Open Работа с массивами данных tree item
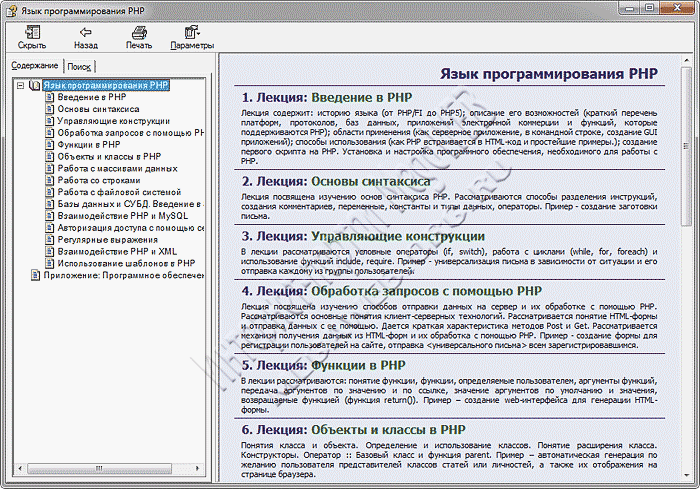The image size is (700, 489). [x=117, y=168]
